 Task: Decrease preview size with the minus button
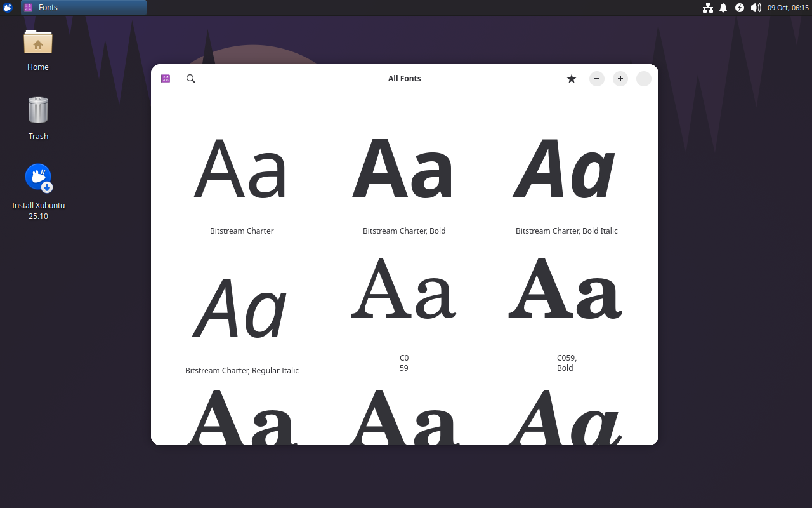coord(596,78)
